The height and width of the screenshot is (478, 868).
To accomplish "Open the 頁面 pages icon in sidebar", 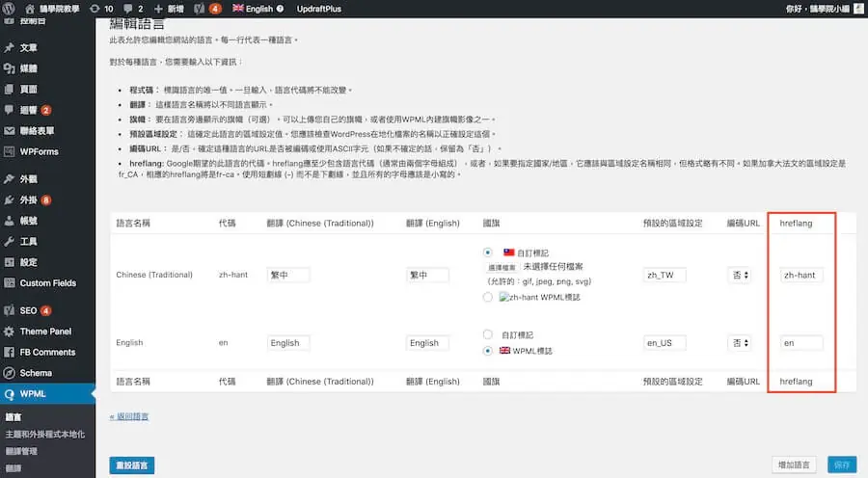I will 9,89.
